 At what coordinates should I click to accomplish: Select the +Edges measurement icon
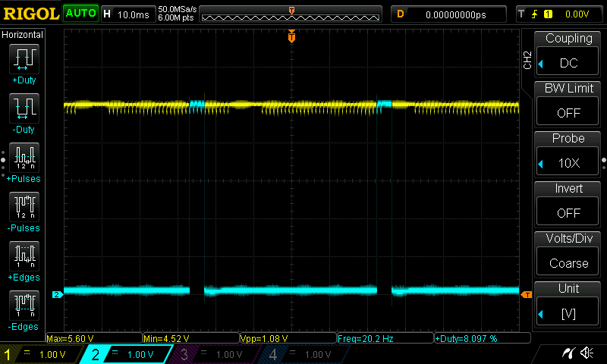[x=24, y=256]
